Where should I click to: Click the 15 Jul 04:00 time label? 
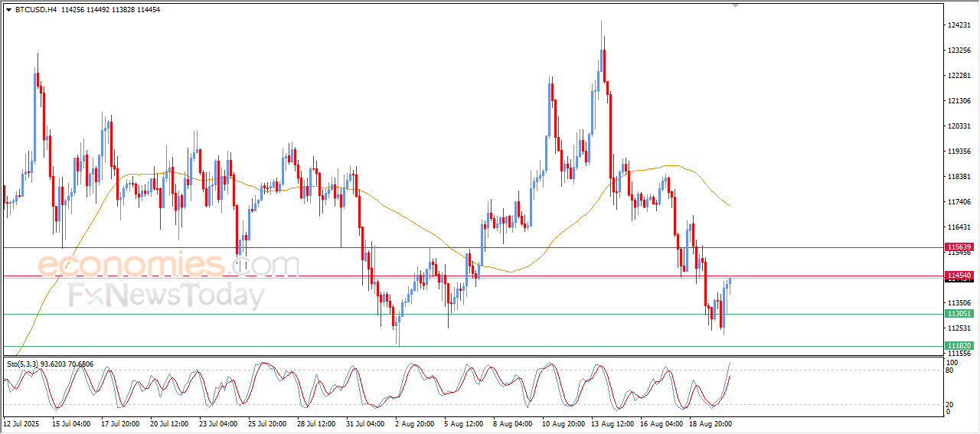[71, 423]
